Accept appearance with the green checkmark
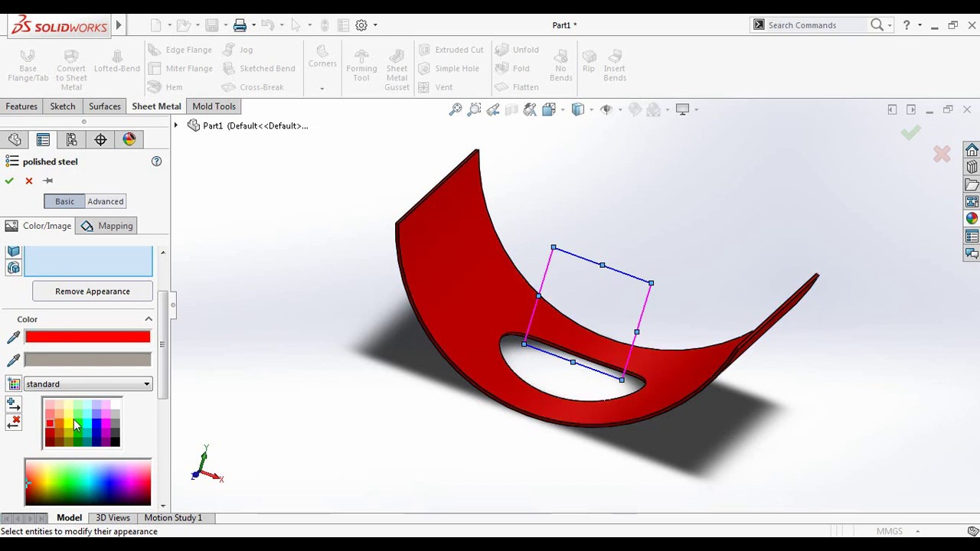The width and height of the screenshot is (980, 551). tap(9, 181)
